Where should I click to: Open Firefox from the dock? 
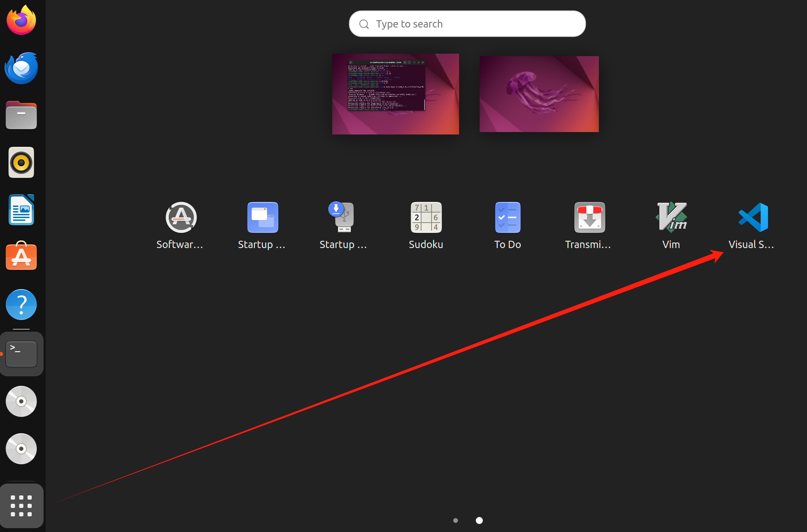tap(21, 20)
